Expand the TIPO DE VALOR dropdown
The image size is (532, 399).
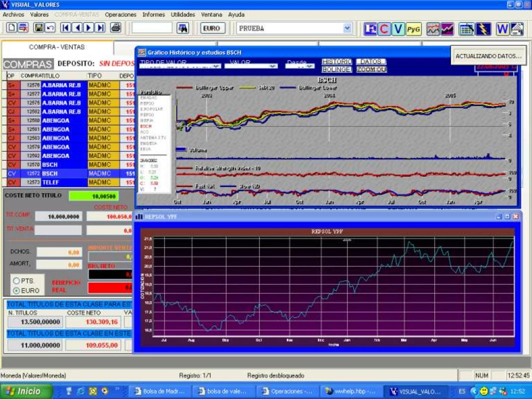(216, 66)
